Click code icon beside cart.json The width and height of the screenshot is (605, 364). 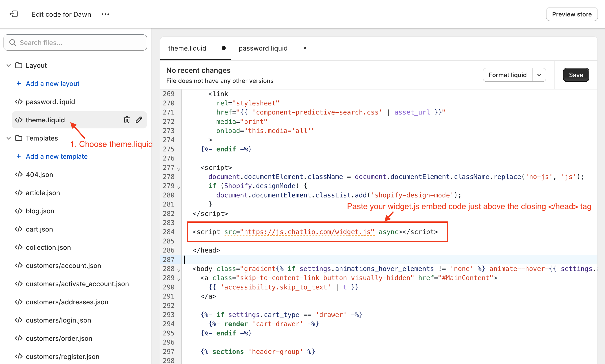(19, 229)
